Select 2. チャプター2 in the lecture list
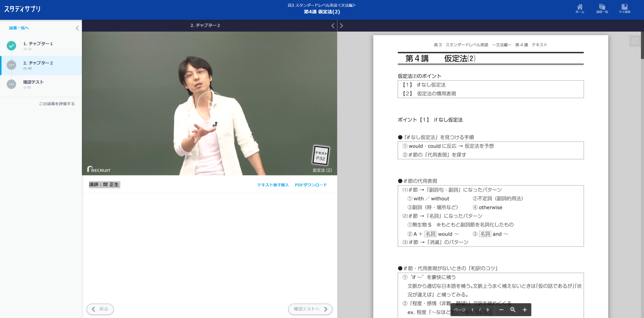644x318 pixels. [41, 65]
